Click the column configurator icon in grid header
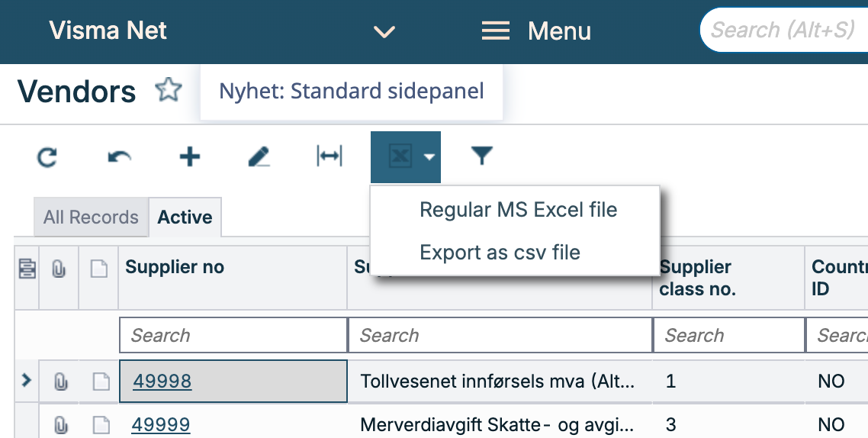Screen dimensions: 868x438 click(27, 269)
